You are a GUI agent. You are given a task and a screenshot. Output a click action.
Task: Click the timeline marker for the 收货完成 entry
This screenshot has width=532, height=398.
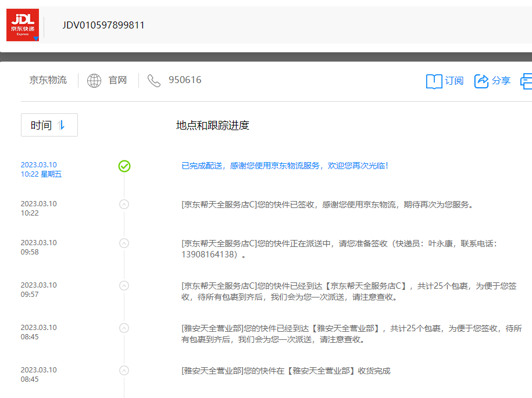pos(124,371)
